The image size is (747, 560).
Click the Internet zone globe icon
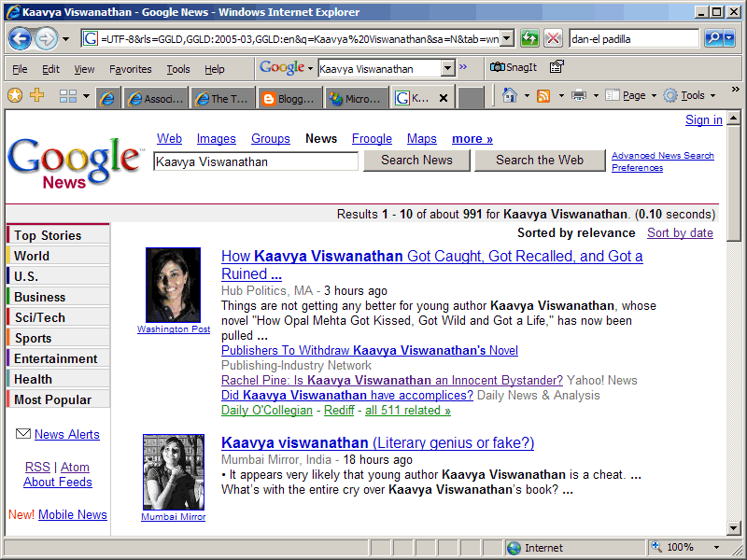pyautogui.click(x=514, y=548)
